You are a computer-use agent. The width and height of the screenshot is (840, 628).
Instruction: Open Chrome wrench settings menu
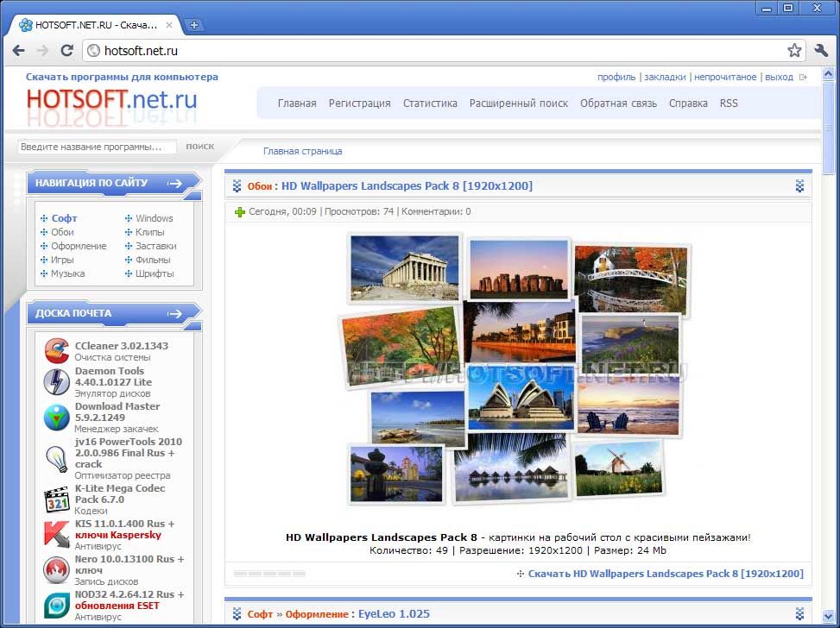coord(820,51)
